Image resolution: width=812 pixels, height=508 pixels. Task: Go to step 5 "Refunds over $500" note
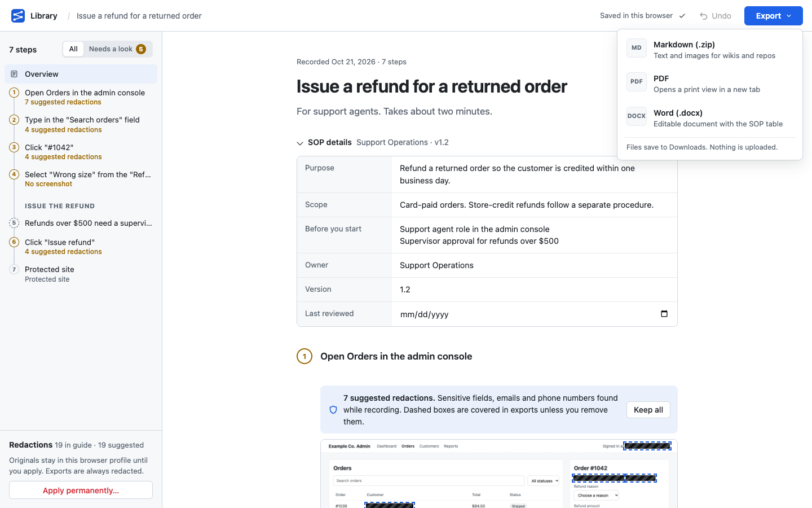pos(81,223)
